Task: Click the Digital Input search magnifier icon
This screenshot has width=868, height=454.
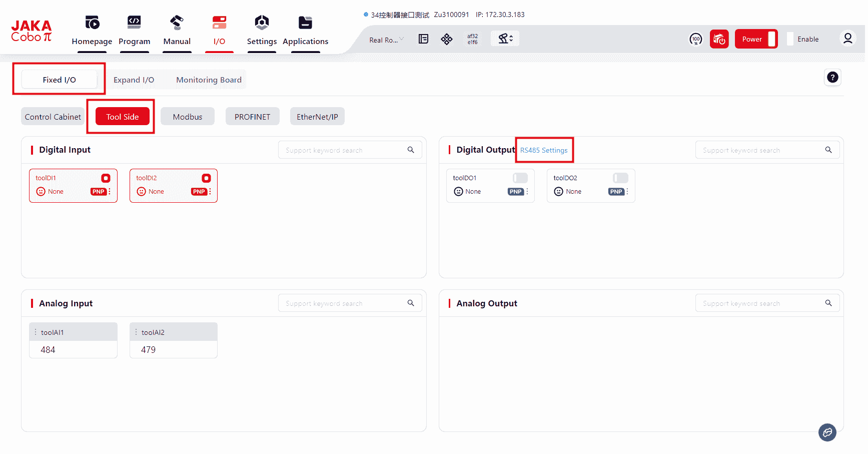Action: point(411,150)
